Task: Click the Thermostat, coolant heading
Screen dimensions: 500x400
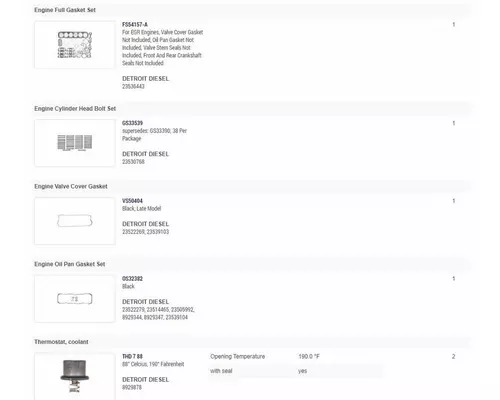Action: tap(61, 342)
